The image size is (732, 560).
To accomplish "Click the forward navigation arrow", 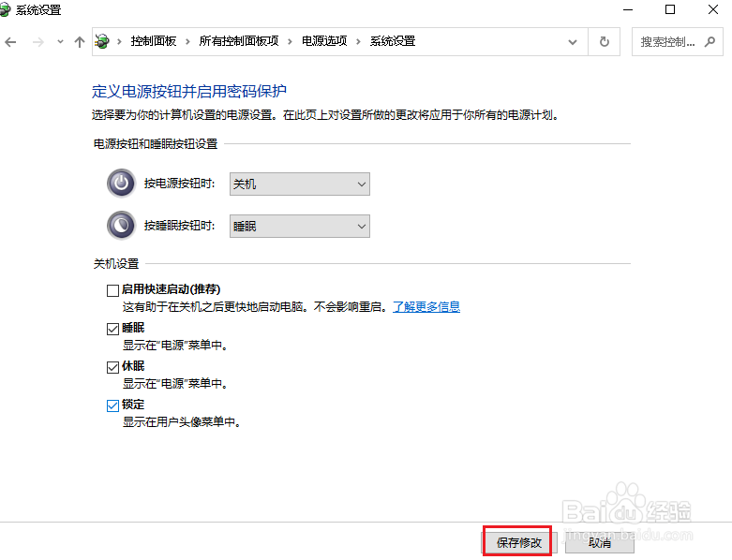I will 38,42.
